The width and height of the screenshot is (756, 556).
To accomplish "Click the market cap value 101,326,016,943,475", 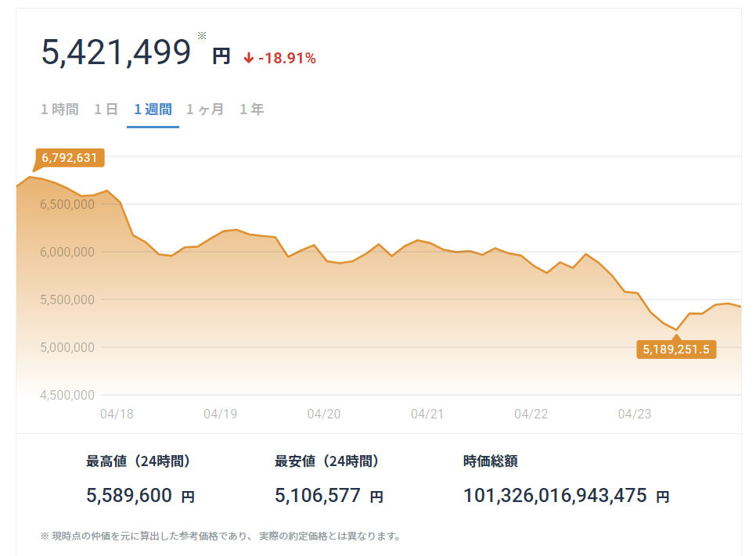I will (555, 495).
